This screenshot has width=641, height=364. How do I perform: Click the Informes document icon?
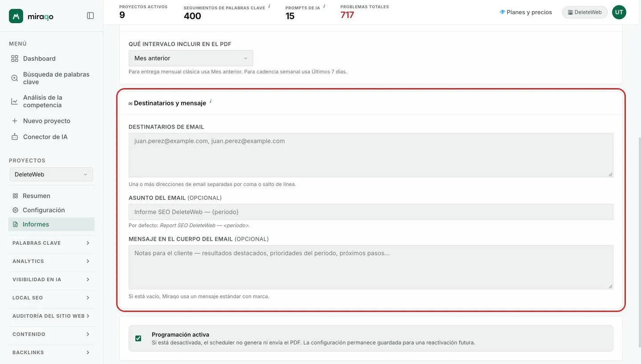(15, 224)
